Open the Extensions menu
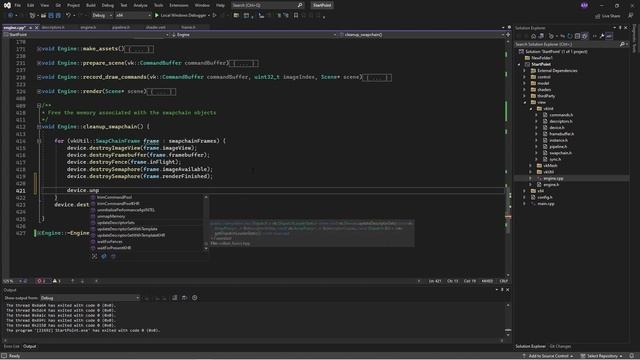640x360 pixels. tap(179, 5)
